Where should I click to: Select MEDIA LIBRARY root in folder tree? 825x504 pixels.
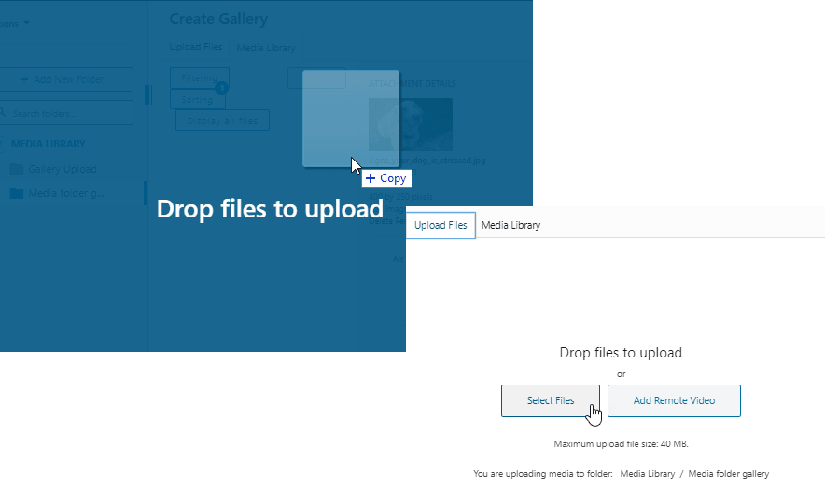point(48,144)
